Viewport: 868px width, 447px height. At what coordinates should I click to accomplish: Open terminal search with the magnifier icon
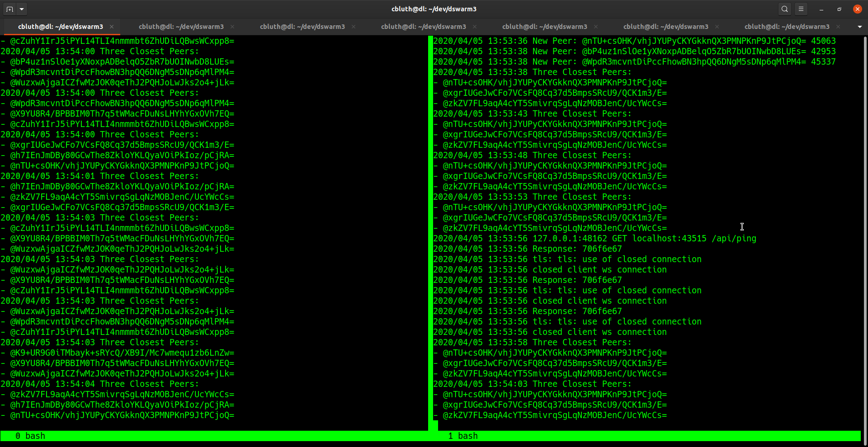(x=785, y=9)
